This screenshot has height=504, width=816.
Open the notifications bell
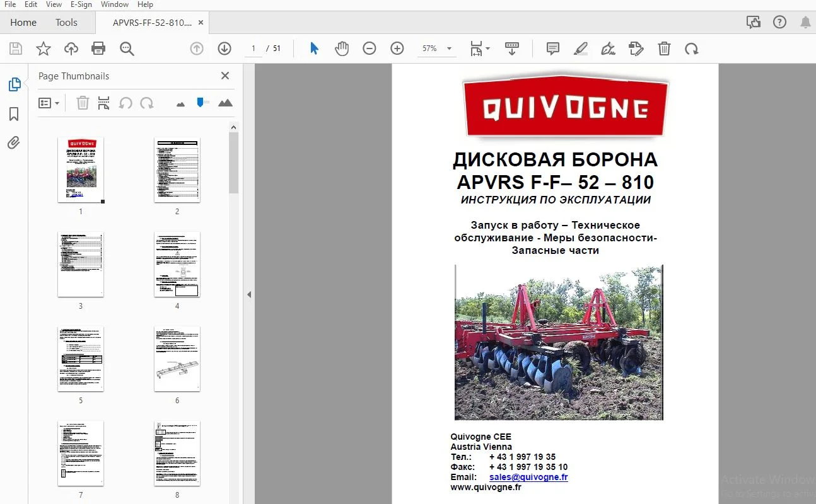[805, 22]
